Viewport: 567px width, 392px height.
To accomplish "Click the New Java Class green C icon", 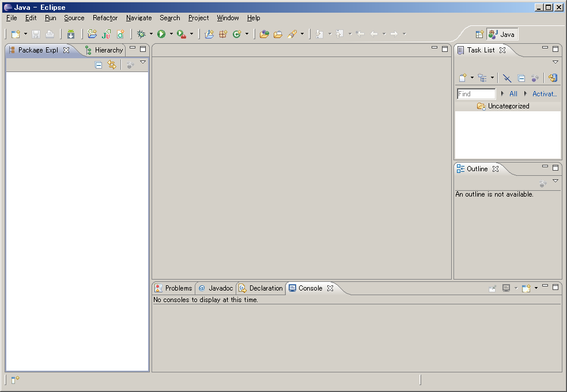I will pos(237,34).
